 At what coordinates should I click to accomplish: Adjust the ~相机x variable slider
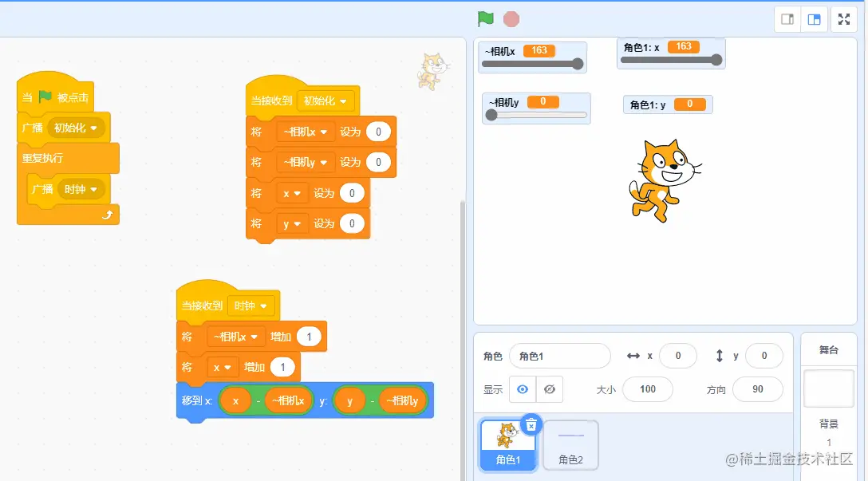click(532, 64)
